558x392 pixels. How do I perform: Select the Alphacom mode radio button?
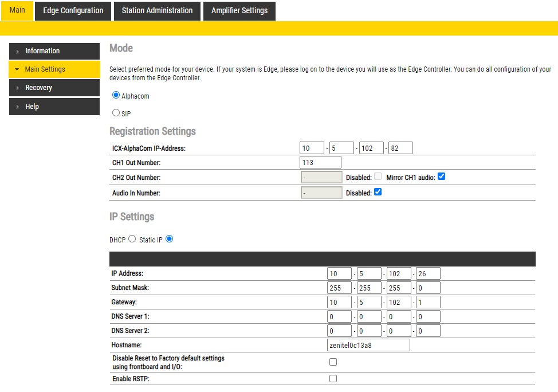pyautogui.click(x=116, y=96)
